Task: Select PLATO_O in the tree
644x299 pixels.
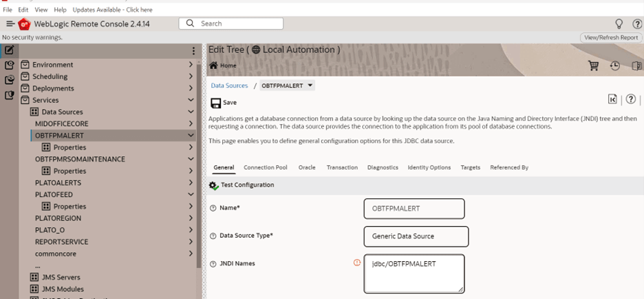Action: 50,230
